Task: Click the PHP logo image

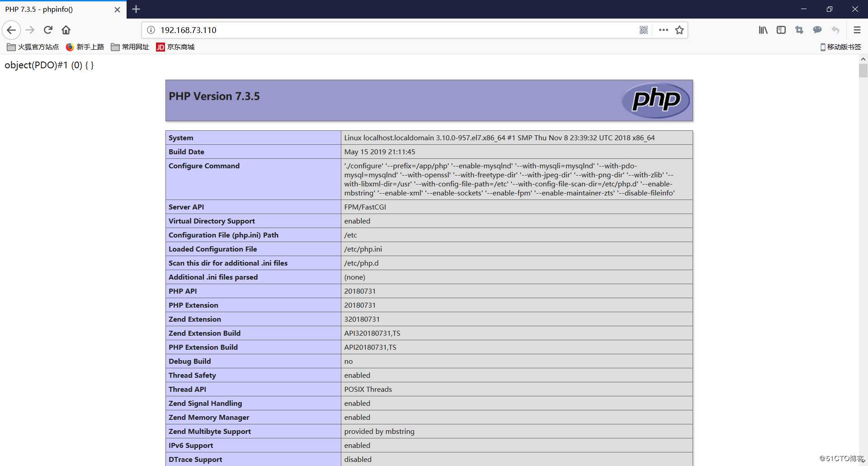Action: (x=656, y=100)
